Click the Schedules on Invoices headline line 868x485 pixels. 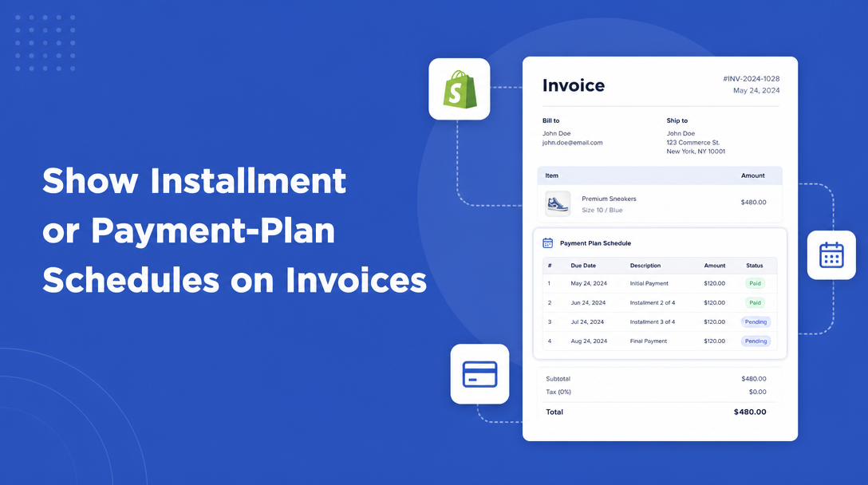coord(235,280)
